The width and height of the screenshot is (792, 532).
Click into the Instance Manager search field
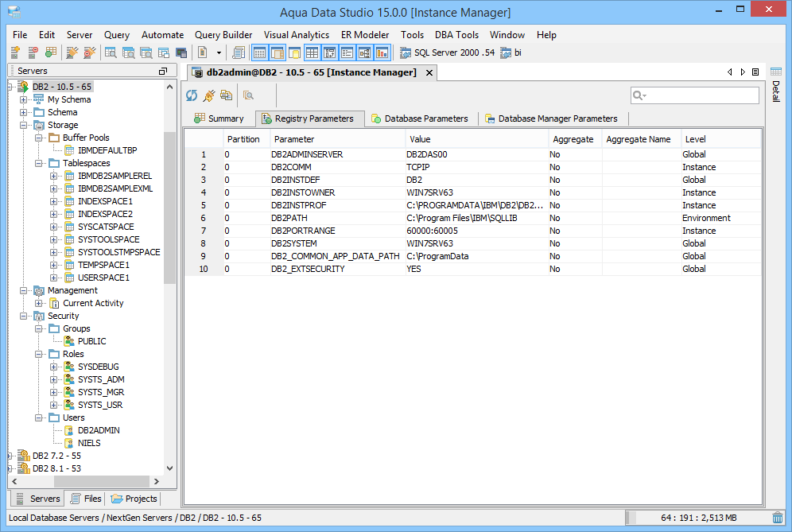point(695,95)
